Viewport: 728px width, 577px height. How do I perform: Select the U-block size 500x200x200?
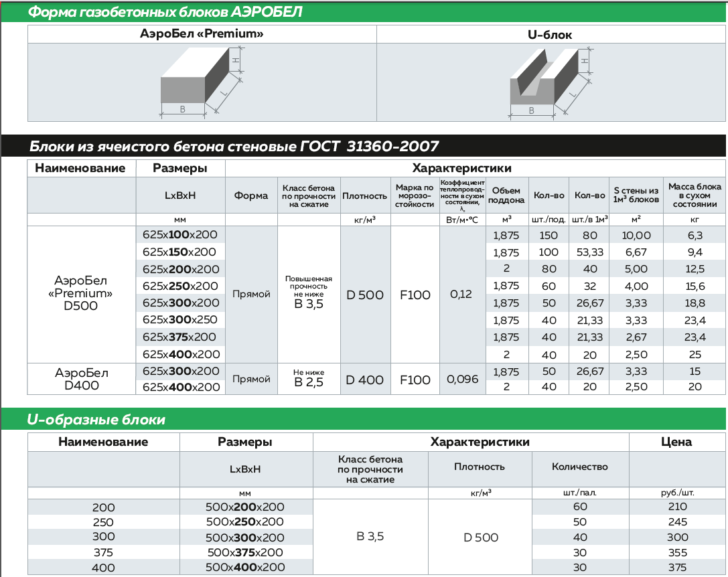coord(245,507)
